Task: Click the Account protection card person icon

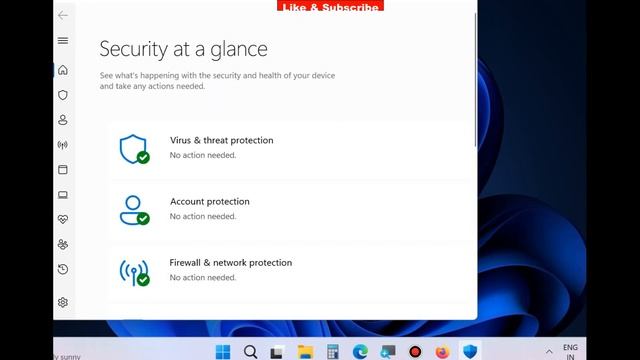Action: click(134, 210)
